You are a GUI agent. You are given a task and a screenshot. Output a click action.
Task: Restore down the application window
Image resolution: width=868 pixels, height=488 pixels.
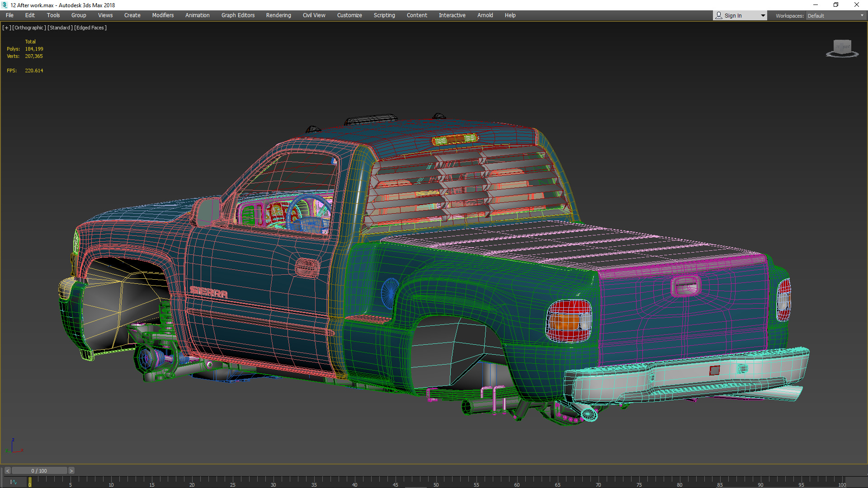tap(836, 5)
